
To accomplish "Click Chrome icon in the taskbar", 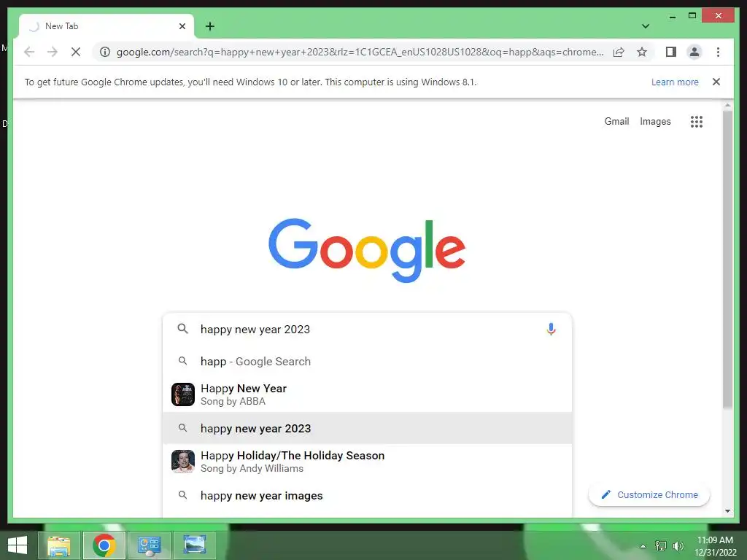I will [x=104, y=545].
